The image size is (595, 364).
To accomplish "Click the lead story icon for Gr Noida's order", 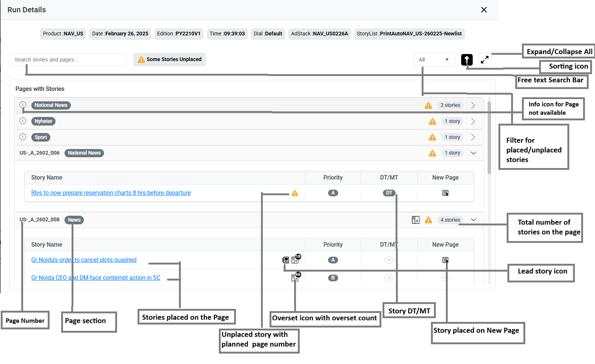I will coord(286,260).
